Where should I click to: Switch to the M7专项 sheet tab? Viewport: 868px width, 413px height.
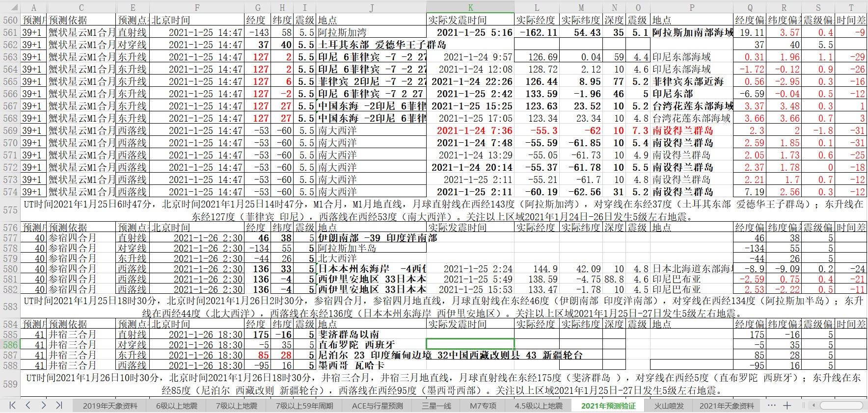pyautogui.click(x=483, y=406)
